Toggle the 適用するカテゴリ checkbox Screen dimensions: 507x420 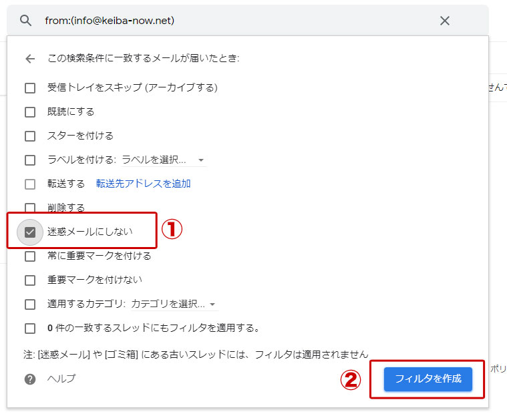(30, 304)
